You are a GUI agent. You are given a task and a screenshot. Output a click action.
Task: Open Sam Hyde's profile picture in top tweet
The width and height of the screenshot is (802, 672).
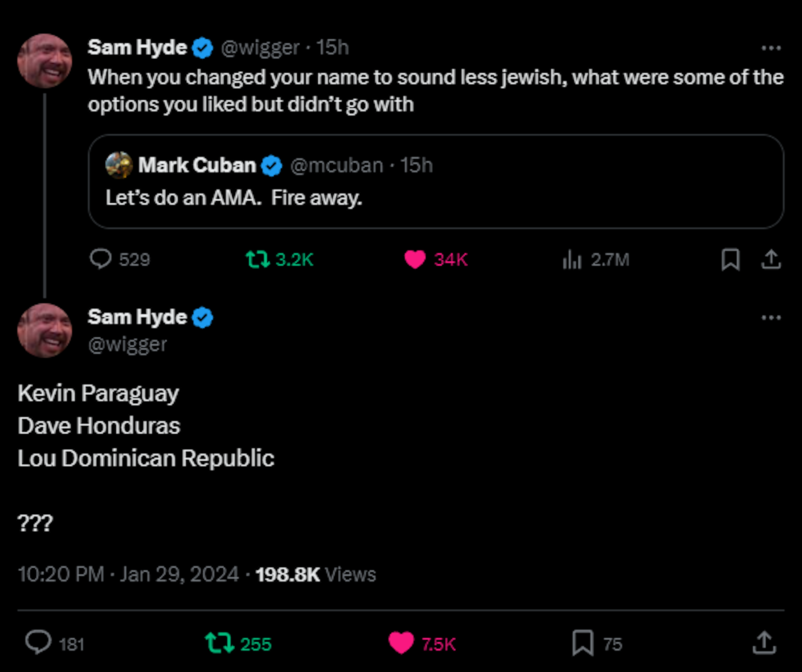point(44,61)
